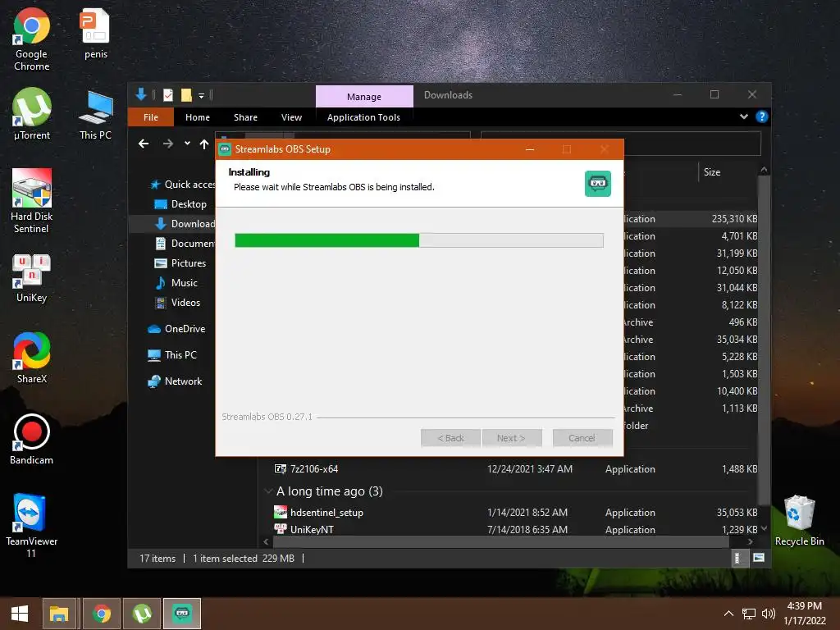
Task: Open Bandicam desktop shortcut
Action: point(32,440)
